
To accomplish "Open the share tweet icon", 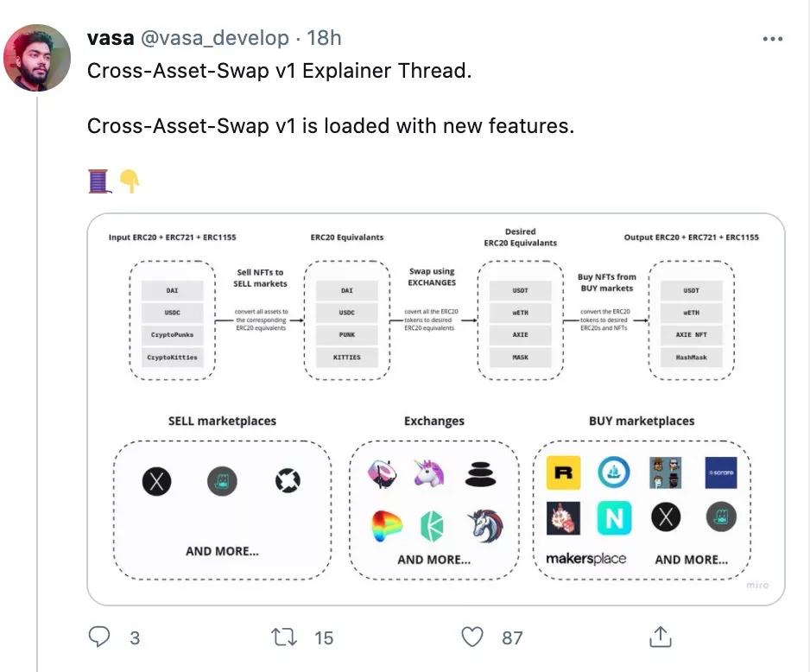I will coord(660,637).
